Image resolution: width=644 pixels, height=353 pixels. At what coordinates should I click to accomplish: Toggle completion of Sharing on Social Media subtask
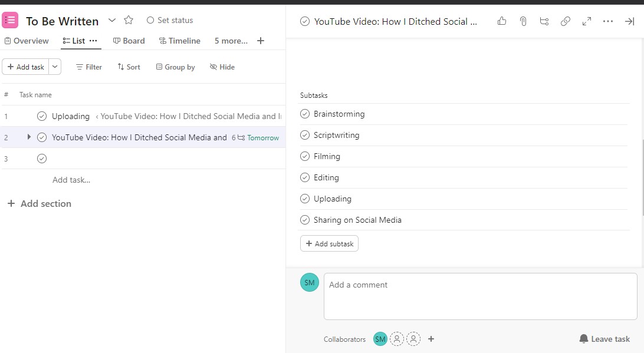click(x=305, y=220)
